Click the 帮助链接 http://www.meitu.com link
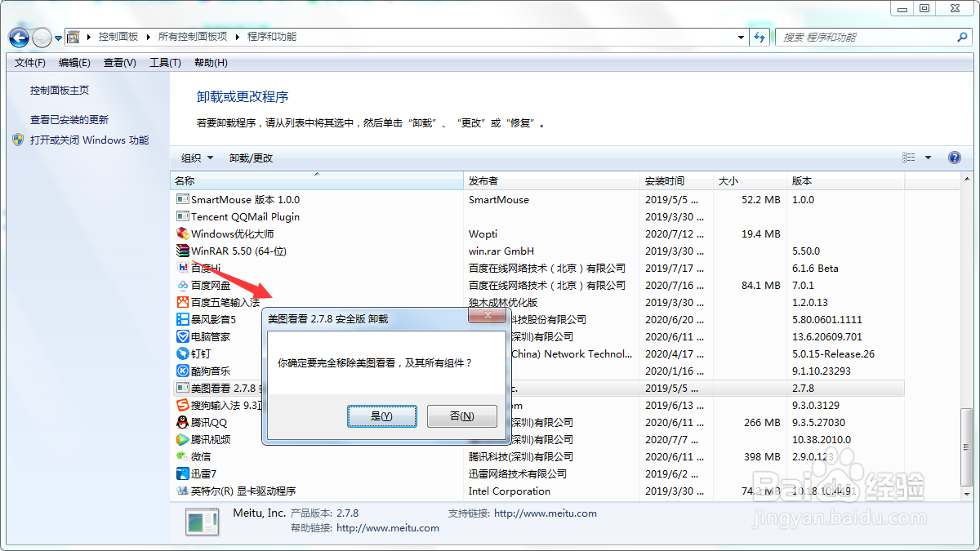The image size is (980, 551). [388, 528]
